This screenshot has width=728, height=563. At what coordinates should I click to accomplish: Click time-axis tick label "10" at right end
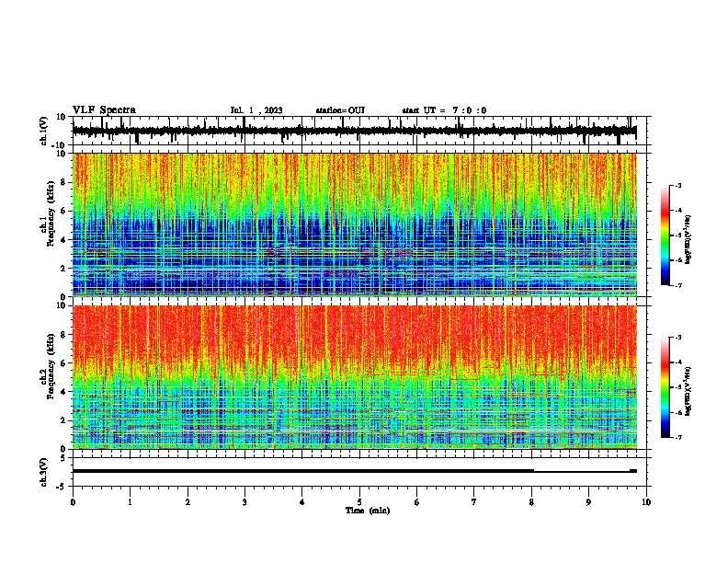pyautogui.click(x=646, y=502)
